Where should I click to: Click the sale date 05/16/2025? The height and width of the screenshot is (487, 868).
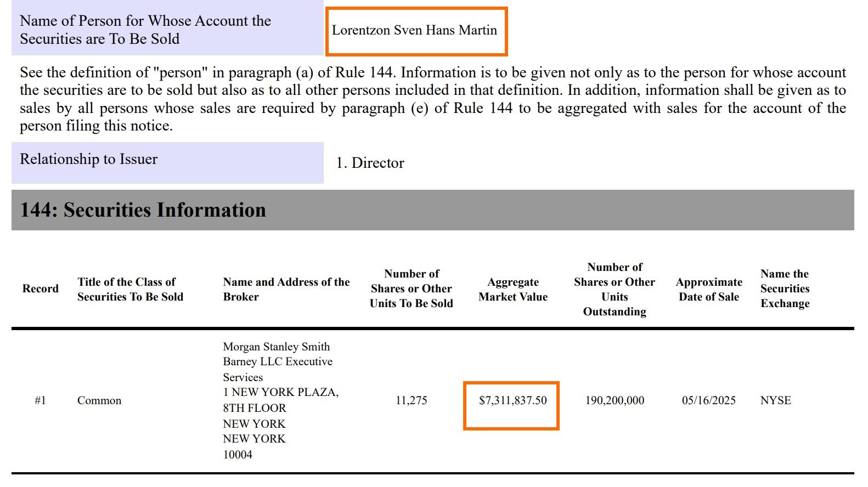[708, 401]
